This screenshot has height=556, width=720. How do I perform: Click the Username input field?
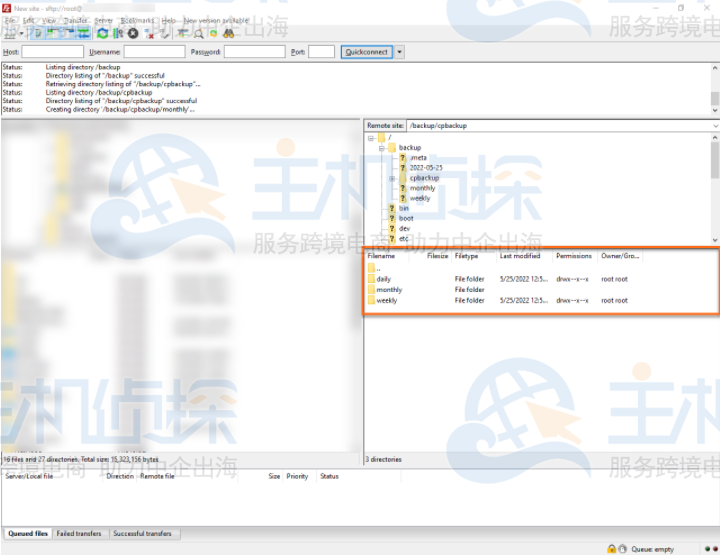point(154,52)
